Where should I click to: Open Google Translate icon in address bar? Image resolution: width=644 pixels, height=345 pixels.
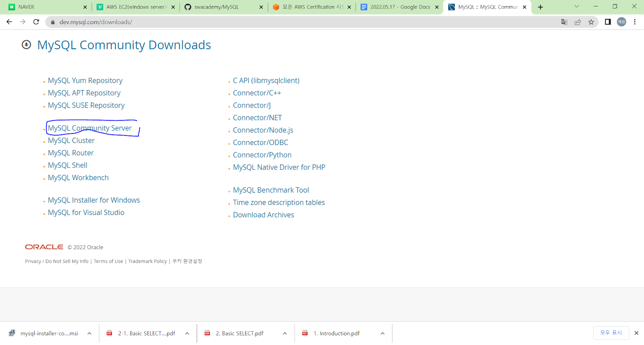click(x=564, y=22)
